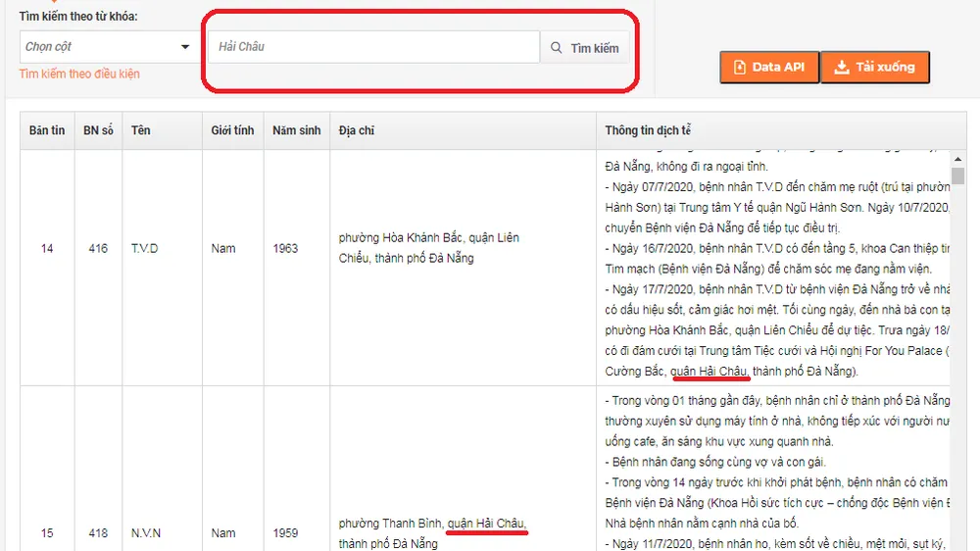
Task: Click the 'Hải Châu' keyword search field
Action: coord(373,47)
